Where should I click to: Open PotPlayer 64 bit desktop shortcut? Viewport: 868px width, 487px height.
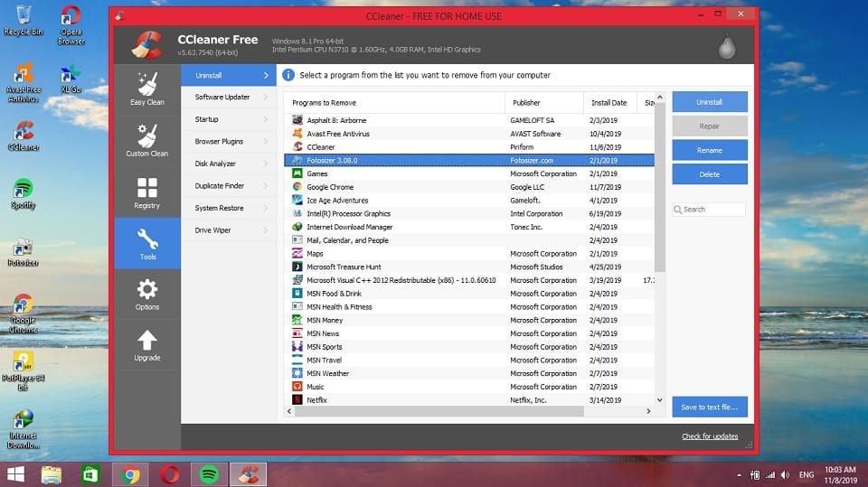(x=24, y=371)
